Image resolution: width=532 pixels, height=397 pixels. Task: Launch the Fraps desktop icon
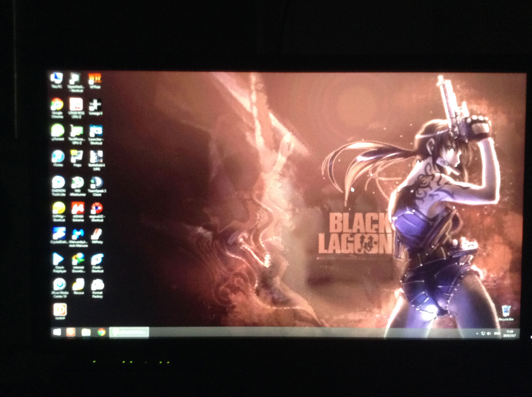(x=77, y=158)
